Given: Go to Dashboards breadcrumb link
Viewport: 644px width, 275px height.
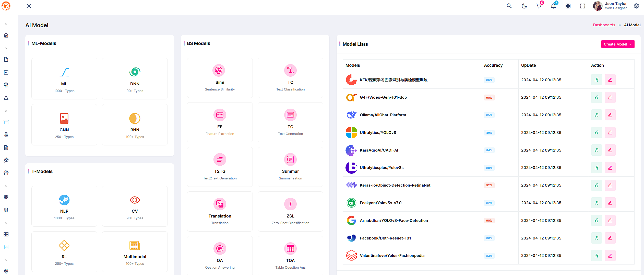Looking at the screenshot, I should coord(604,25).
